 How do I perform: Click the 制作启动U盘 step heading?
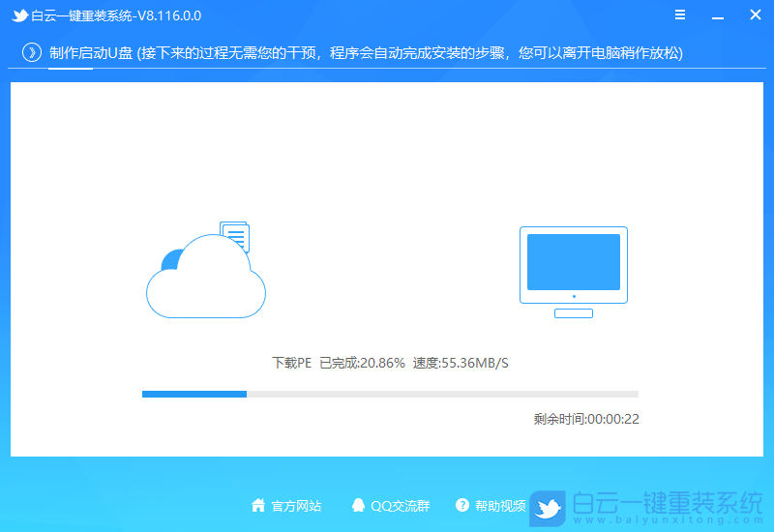point(91,53)
